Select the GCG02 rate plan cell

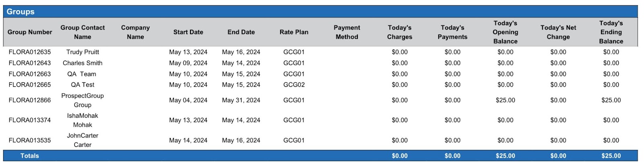[x=294, y=85]
